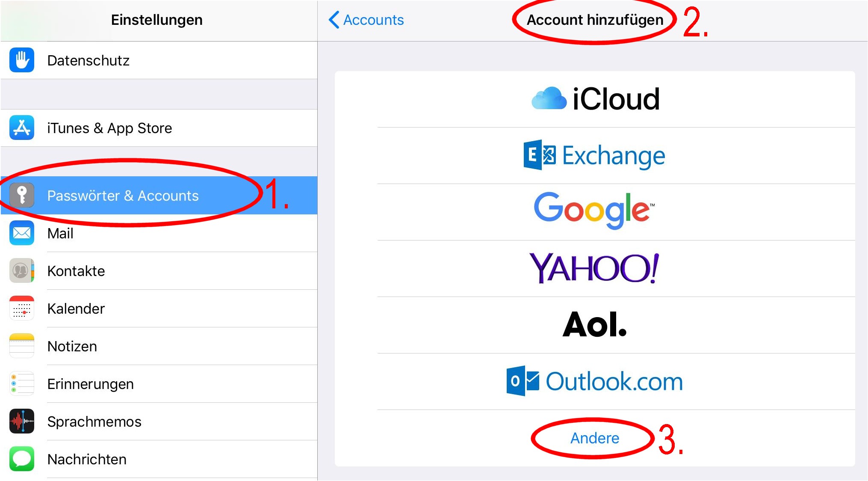Pick Aol. as account provider
Image resolution: width=868 pixels, height=481 pixels.
tap(595, 325)
